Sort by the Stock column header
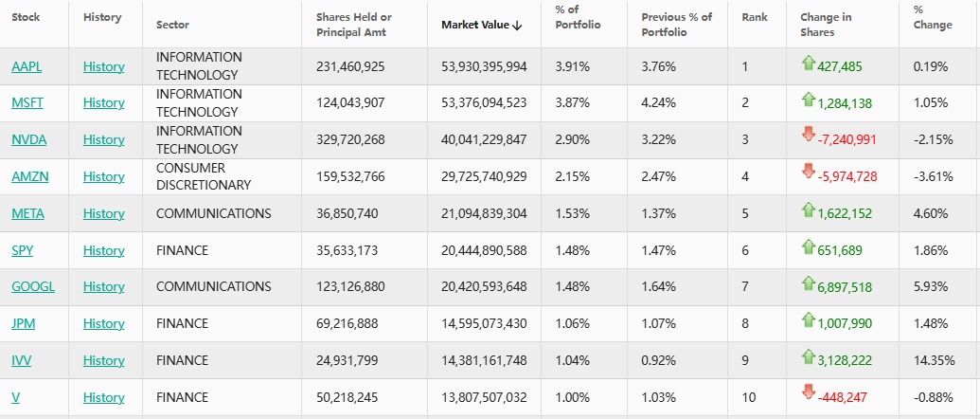980x419 pixels. (26, 18)
